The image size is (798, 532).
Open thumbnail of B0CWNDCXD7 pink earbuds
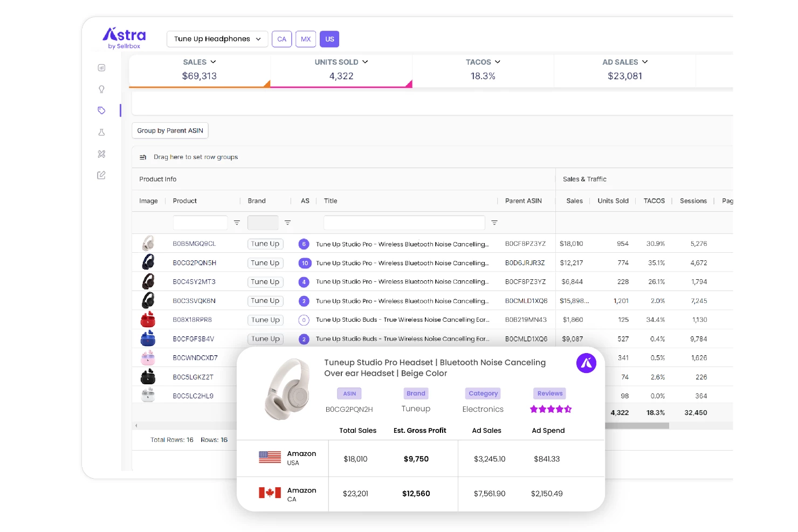click(148, 357)
